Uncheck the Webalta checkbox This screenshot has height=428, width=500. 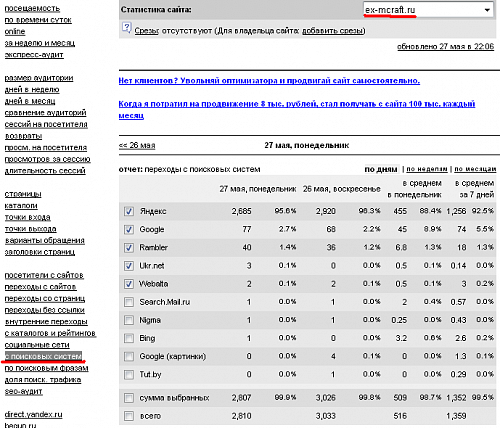[129, 284]
